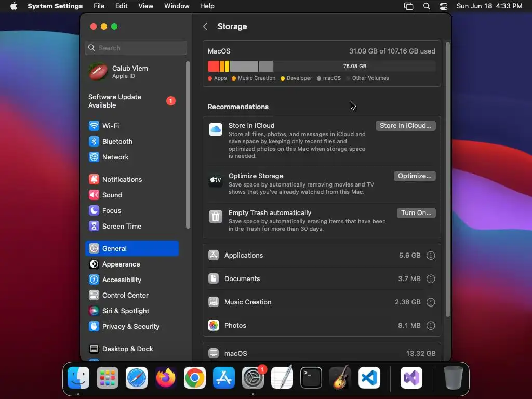Click the Photos 8.1 MB row
This screenshot has width=532, height=399.
(322, 326)
